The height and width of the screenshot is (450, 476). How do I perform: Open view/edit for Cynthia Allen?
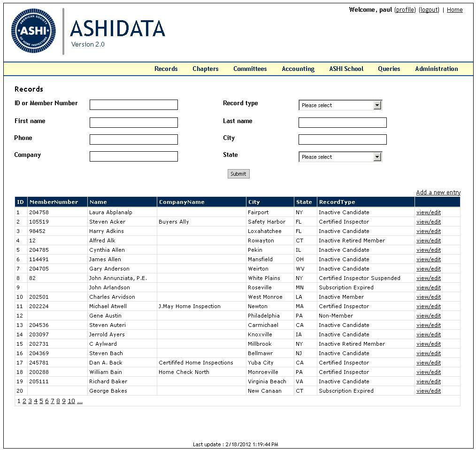click(x=428, y=250)
